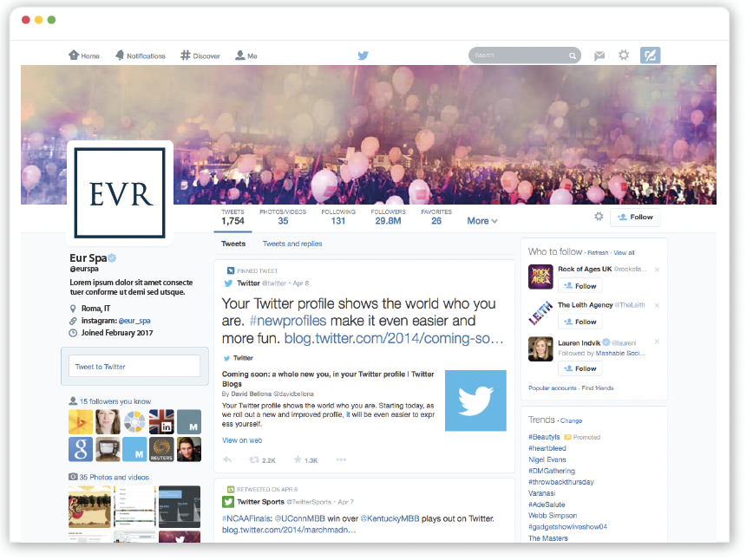Open the #throwbackthursday trend

point(561,482)
